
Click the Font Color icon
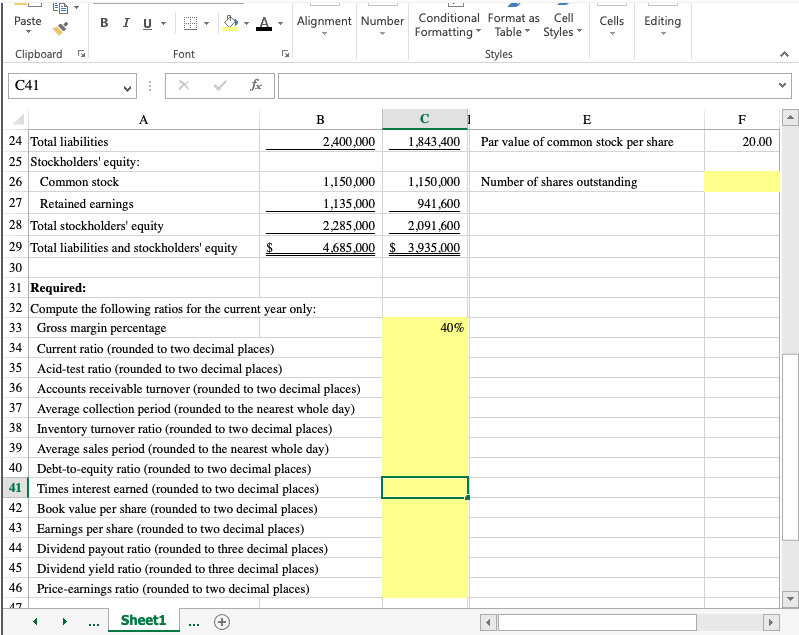[x=264, y=23]
